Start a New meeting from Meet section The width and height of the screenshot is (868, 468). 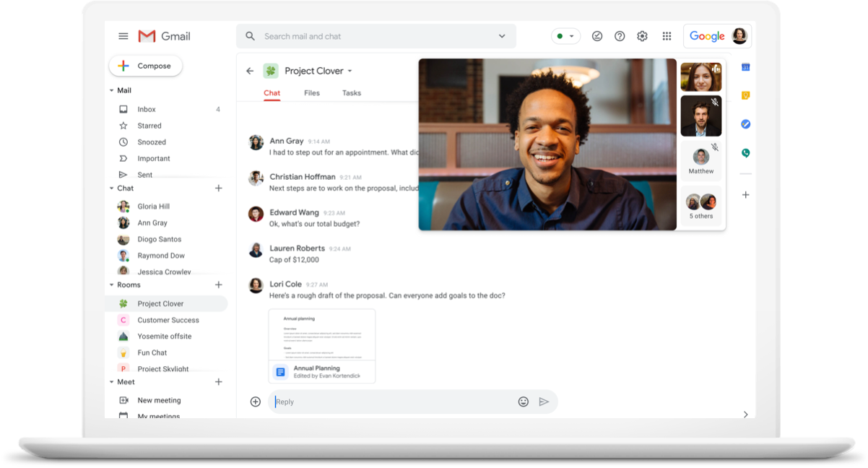(159, 400)
